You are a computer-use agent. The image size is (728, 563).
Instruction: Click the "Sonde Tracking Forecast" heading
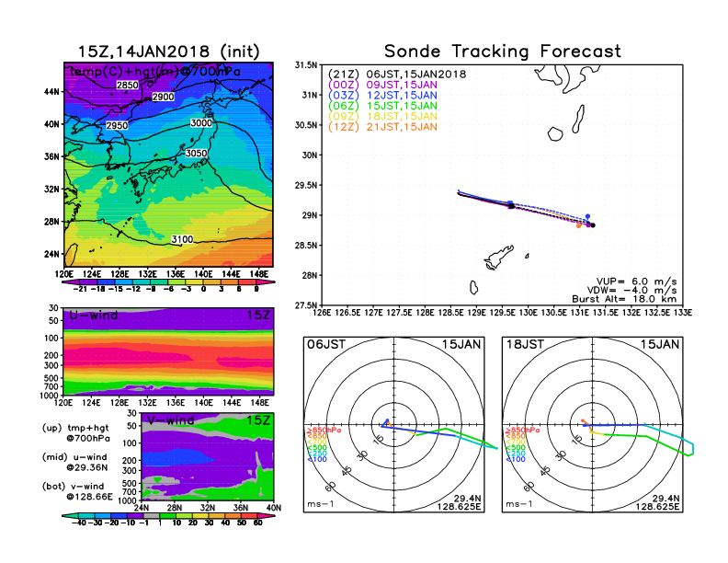click(503, 52)
